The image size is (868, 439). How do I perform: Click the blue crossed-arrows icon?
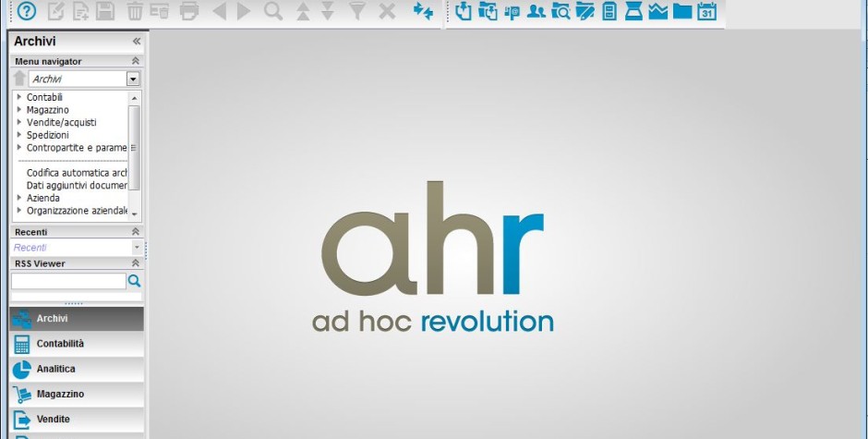tap(423, 10)
